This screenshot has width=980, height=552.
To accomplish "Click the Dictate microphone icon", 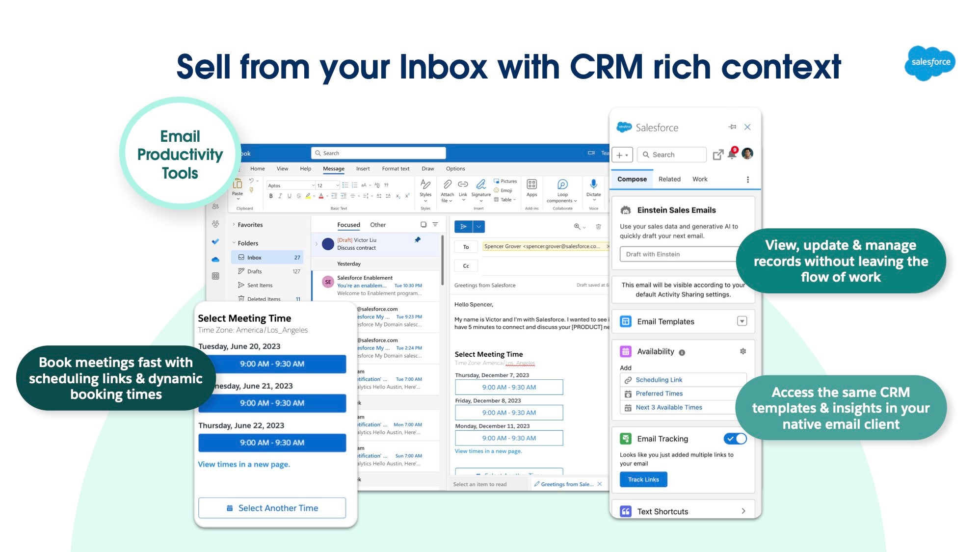I will click(x=593, y=184).
